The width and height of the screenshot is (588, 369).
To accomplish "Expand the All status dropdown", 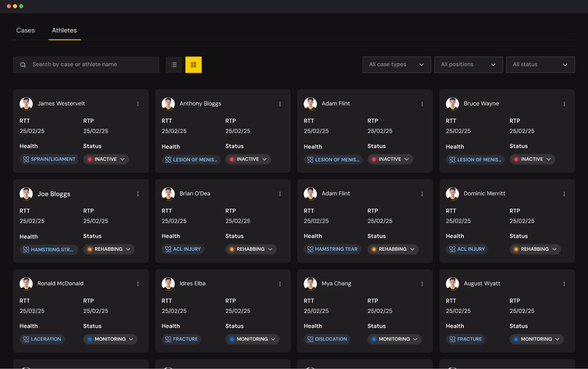I will click(x=540, y=64).
